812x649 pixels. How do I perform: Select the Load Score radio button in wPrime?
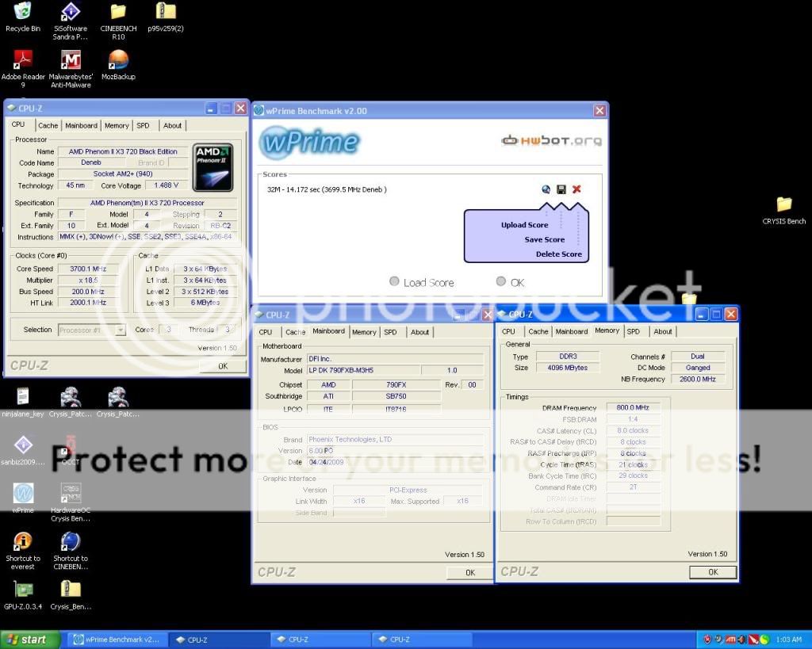[x=394, y=281]
